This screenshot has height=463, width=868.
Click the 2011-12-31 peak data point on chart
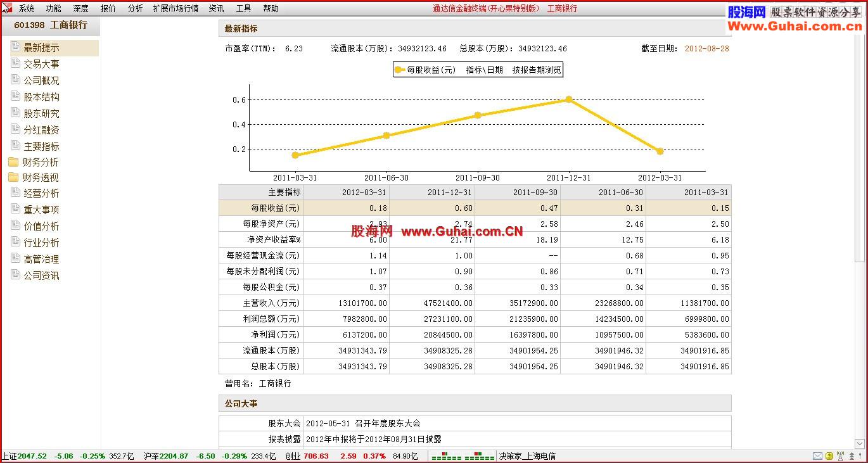click(x=569, y=99)
